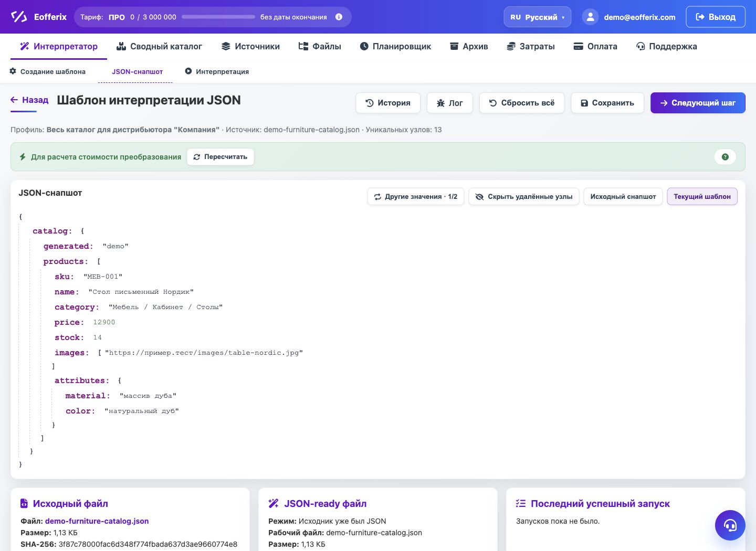
Task: Select the products key node
Action: (66, 261)
